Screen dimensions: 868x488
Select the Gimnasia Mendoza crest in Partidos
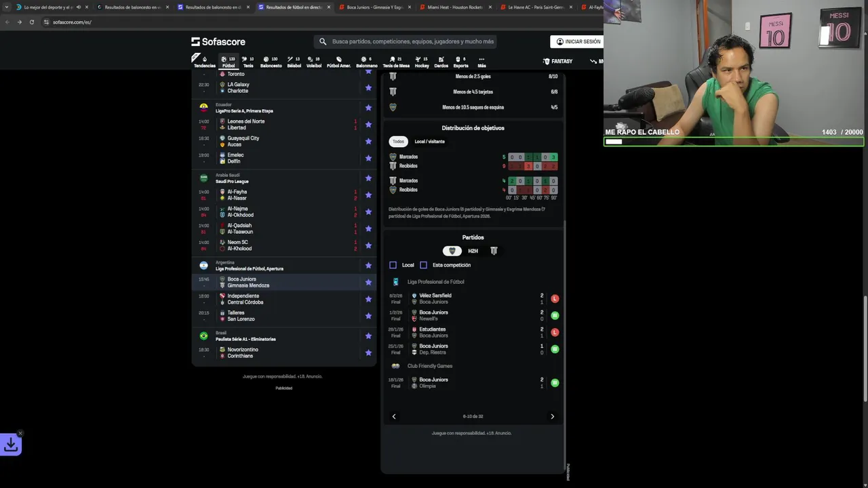(494, 251)
